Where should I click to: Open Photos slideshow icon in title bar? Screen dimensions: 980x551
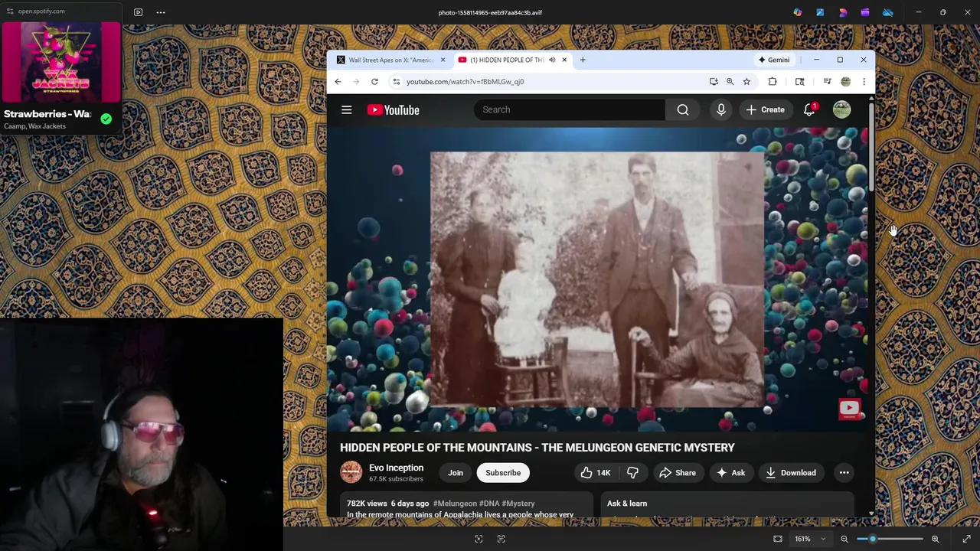pos(138,12)
